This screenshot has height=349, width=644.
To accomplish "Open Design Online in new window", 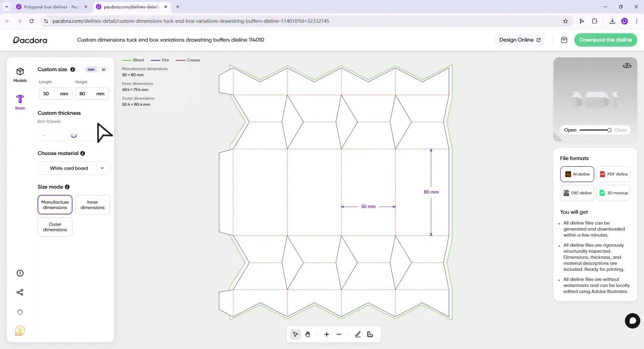I will pos(519,40).
